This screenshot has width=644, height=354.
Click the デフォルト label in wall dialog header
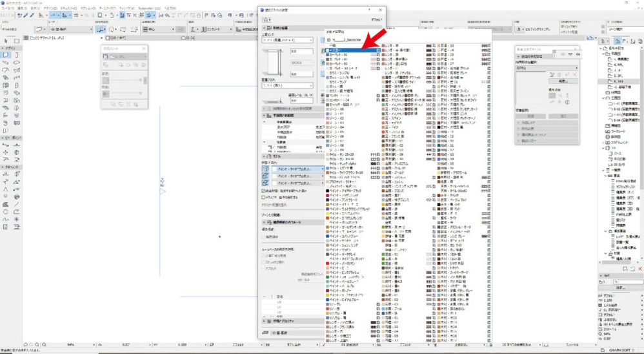pyautogui.click(x=378, y=19)
